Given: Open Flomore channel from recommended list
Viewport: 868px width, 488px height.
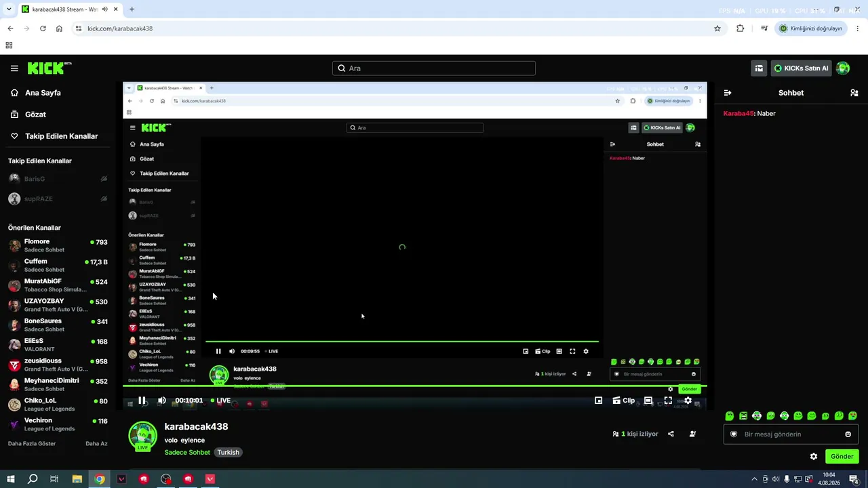Looking at the screenshot, I should coord(58,245).
